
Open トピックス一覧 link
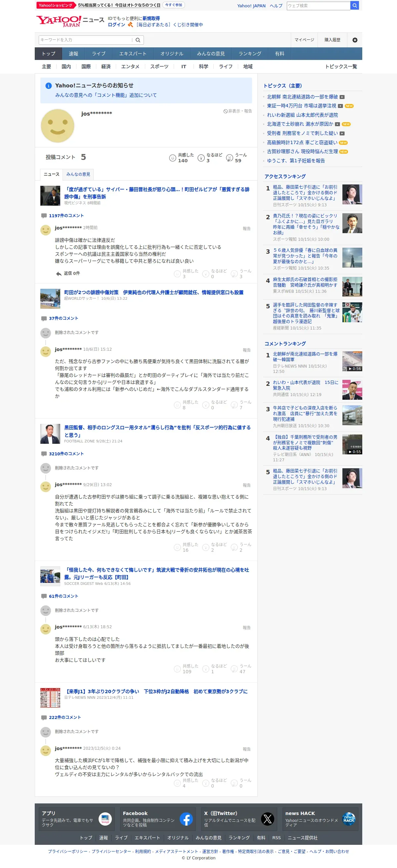point(341,67)
